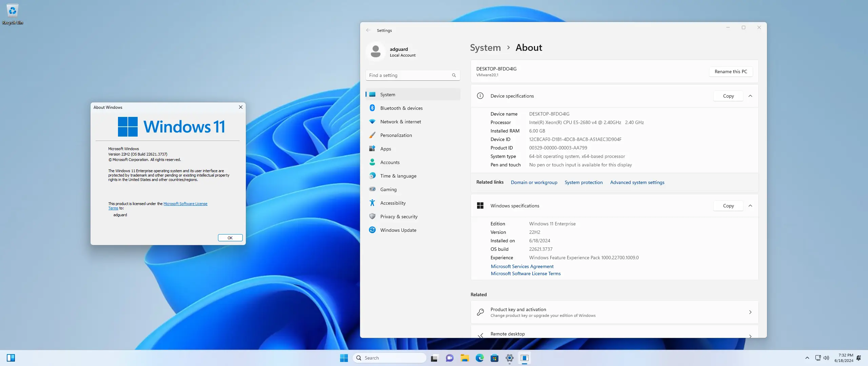Collapse the Device specifications section
This screenshot has height=366, width=868.
751,96
